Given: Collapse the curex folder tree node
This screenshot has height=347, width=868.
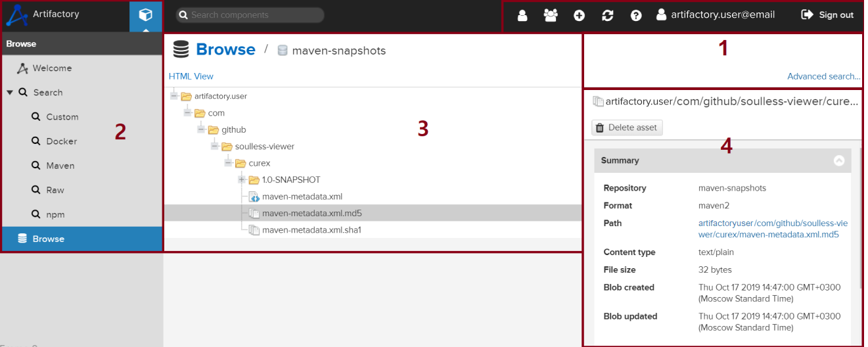Looking at the screenshot, I should (228, 163).
